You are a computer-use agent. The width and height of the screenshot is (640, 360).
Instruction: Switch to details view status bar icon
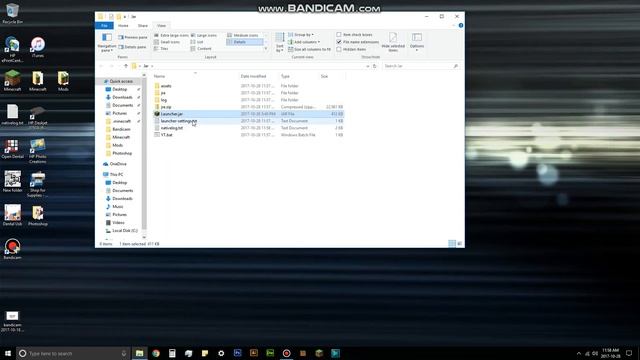click(x=452, y=244)
